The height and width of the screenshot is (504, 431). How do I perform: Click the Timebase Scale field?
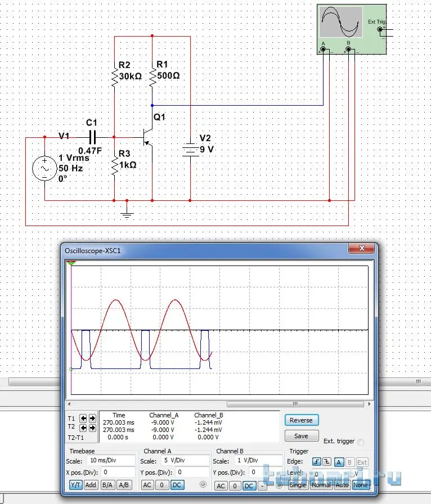click(x=111, y=461)
